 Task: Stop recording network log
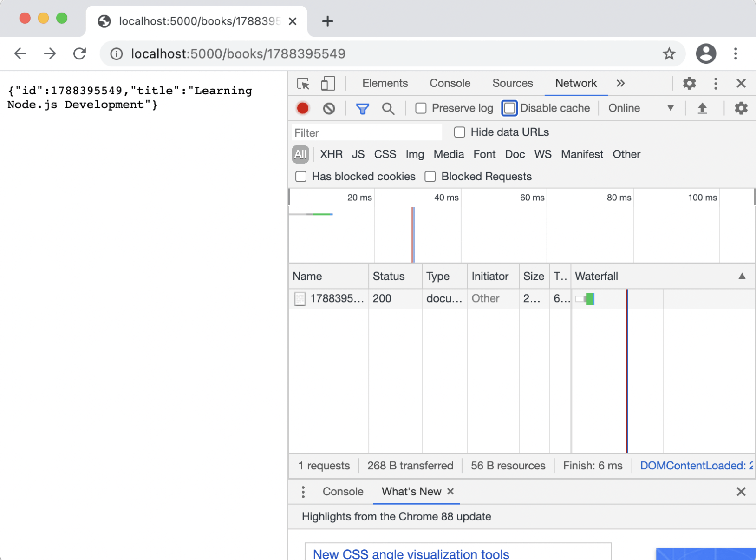(x=303, y=108)
